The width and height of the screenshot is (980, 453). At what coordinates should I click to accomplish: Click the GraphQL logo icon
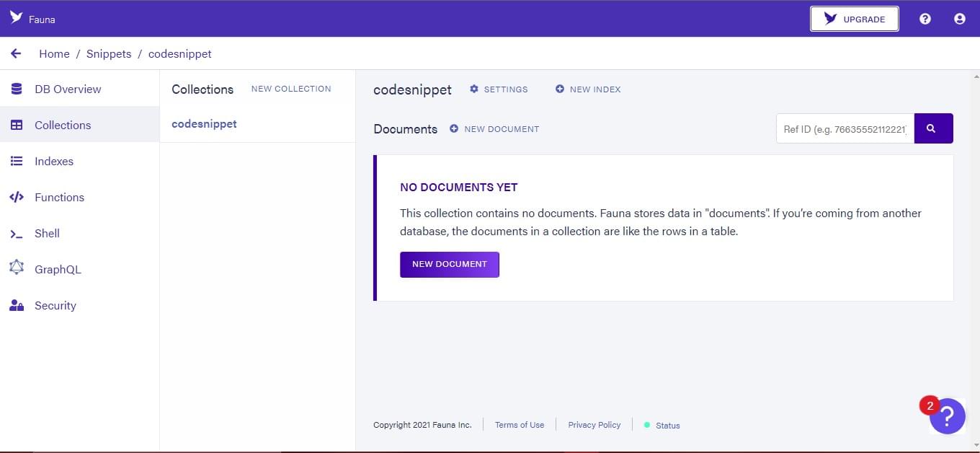click(17, 268)
